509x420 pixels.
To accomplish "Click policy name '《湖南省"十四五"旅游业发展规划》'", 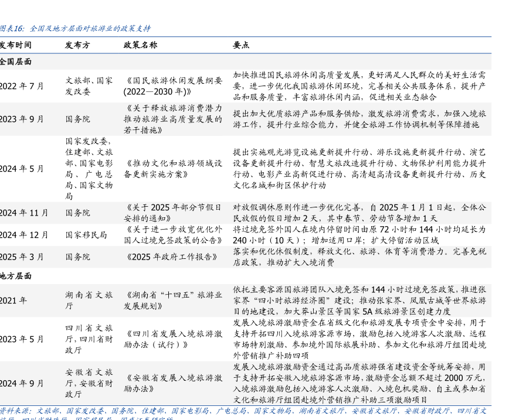I will (x=173, y=301).
